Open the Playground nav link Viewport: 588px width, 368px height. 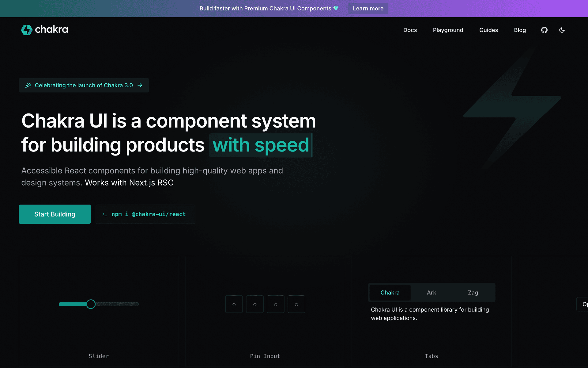tap(448, 30)
